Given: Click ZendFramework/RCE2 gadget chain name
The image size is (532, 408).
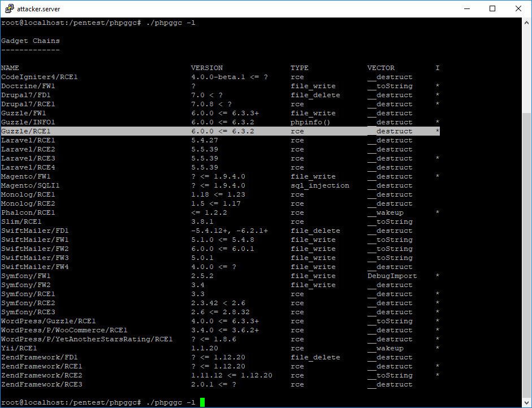Looking at the screenshot, I should [42, 375].
